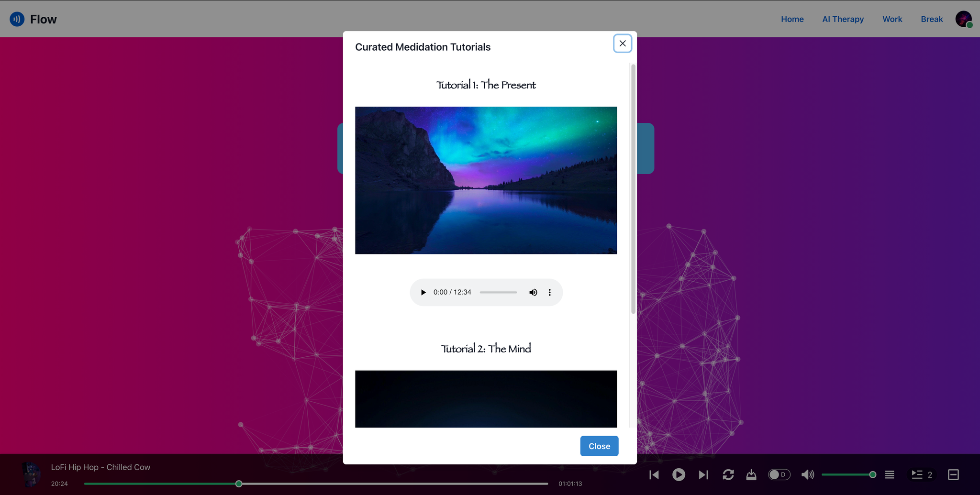This screenshot has width=980, height=495.
Task: Mute the music player volume
Action: [808, 474]
